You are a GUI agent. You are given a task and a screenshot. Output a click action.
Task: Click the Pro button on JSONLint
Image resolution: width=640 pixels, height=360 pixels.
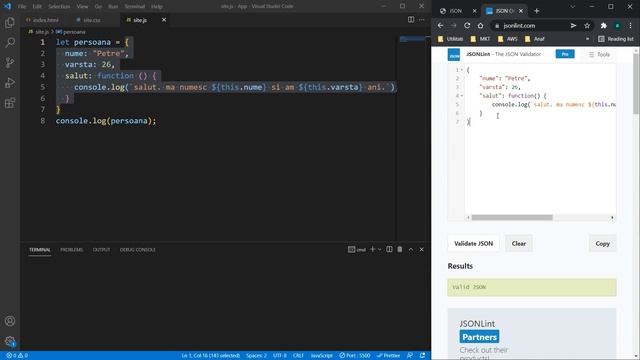(565, 54)
